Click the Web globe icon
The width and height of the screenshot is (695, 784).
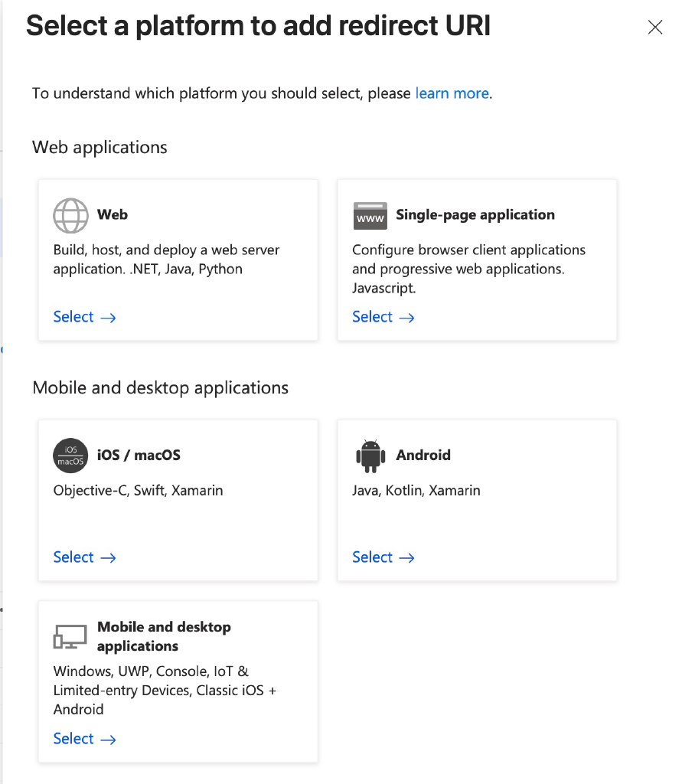[70, 215]
